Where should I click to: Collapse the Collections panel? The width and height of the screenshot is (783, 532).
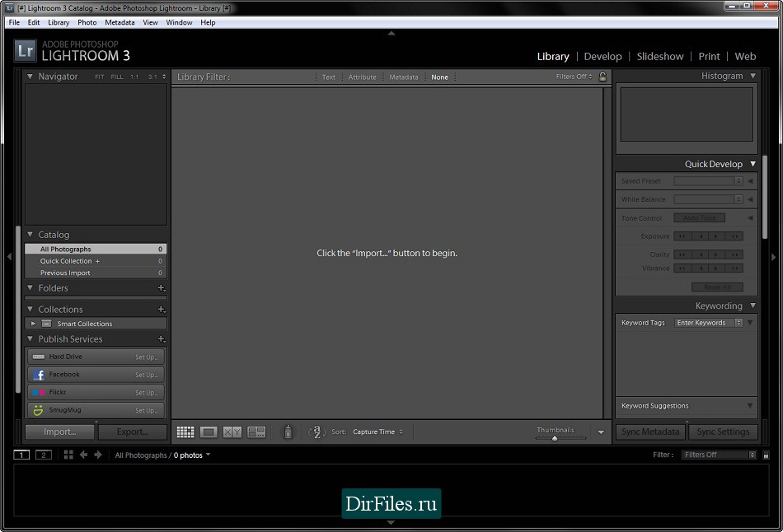30,309
